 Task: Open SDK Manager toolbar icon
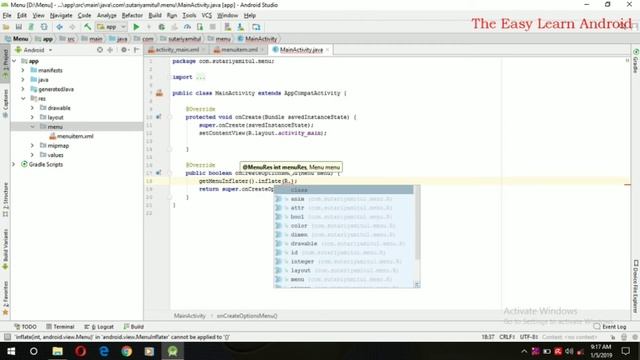tap(240, 27)
